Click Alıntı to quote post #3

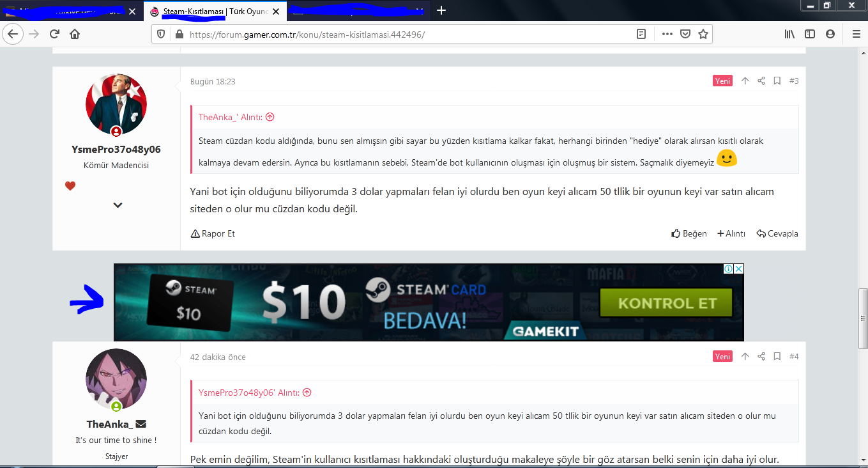pyautogui.click(x=731, y=233)
